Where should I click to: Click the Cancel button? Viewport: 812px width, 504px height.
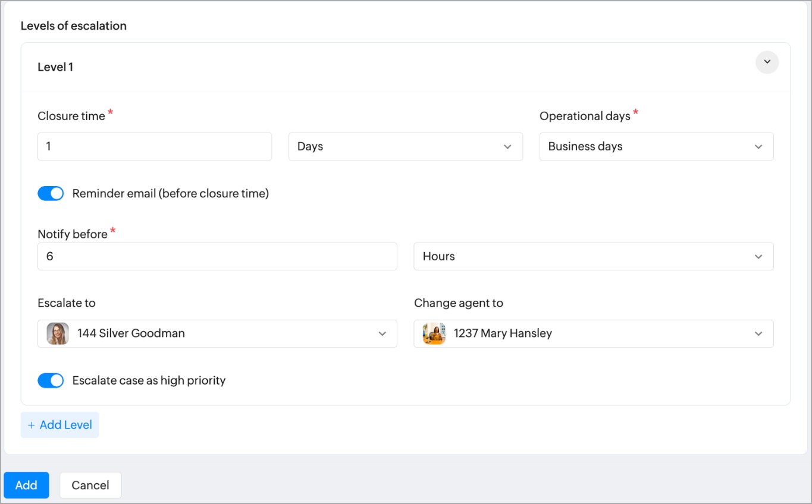[x=90, y=485]
